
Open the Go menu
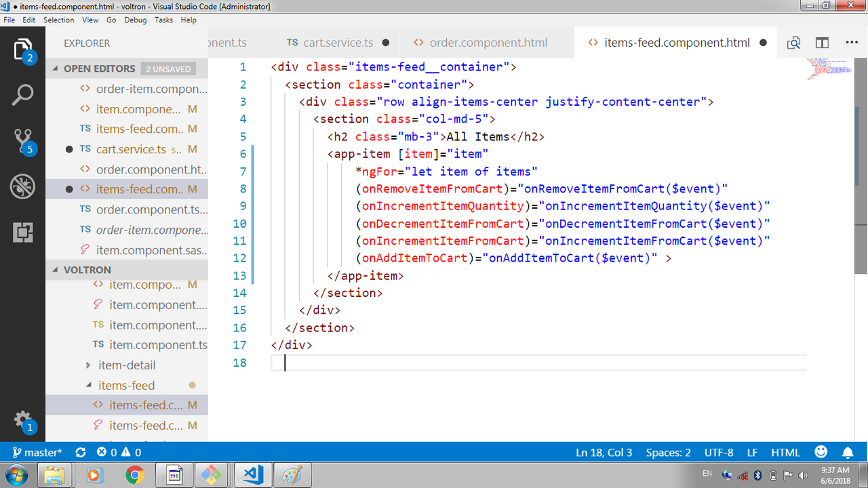click(x=111, y=20)
